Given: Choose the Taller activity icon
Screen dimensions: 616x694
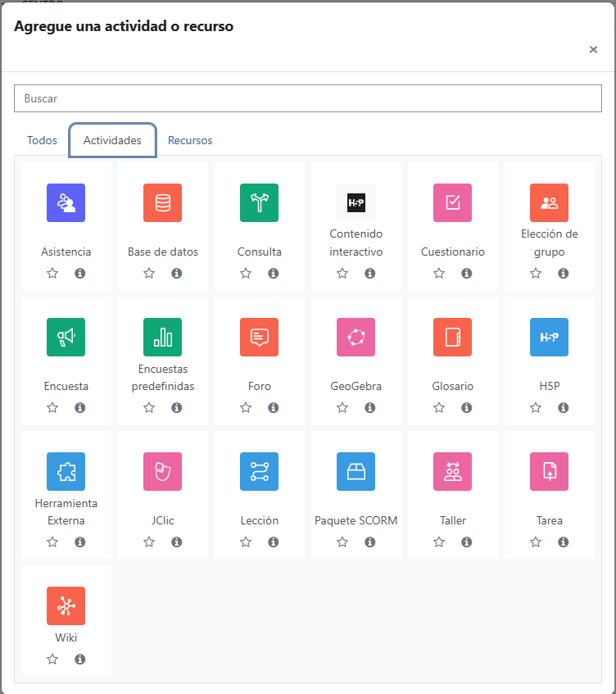Looking at the screenshot, I should tap(453, 471).
